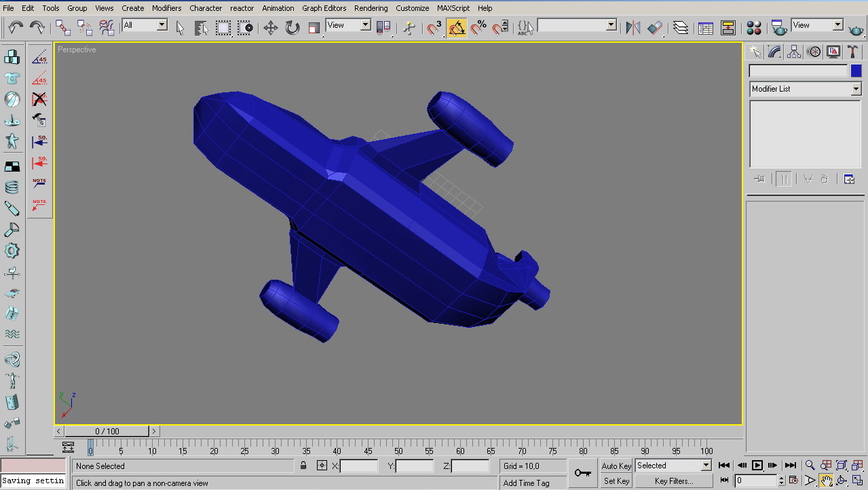Click the Undo arrow in toolbar
The height and width of the screenshot is (490, 868).
[15, 28]
